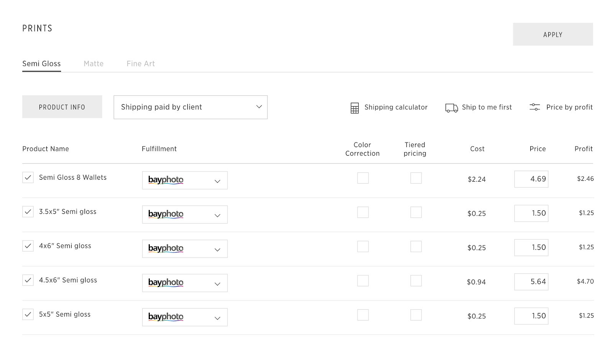
Task: Enable Color Correction for 5x5" Semi gloss
Action: pyautogui.click(x=363, y=315)
